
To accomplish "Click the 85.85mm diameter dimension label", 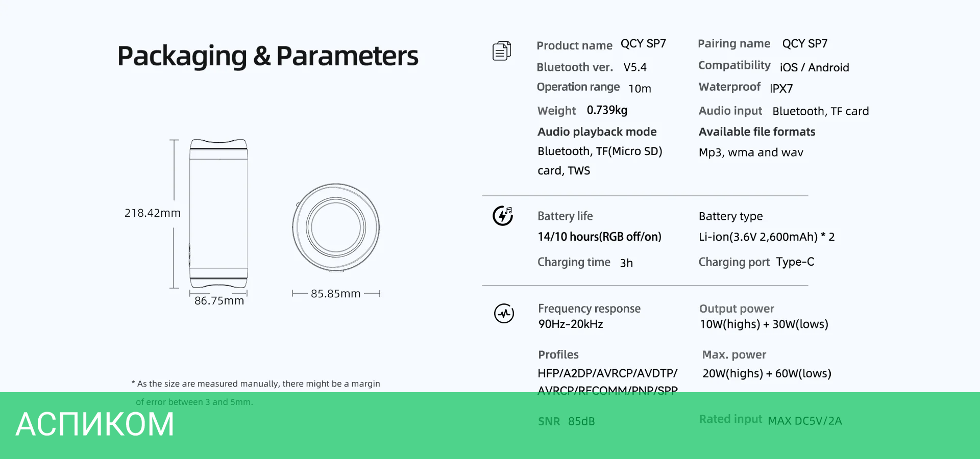I will coord(335,294).
